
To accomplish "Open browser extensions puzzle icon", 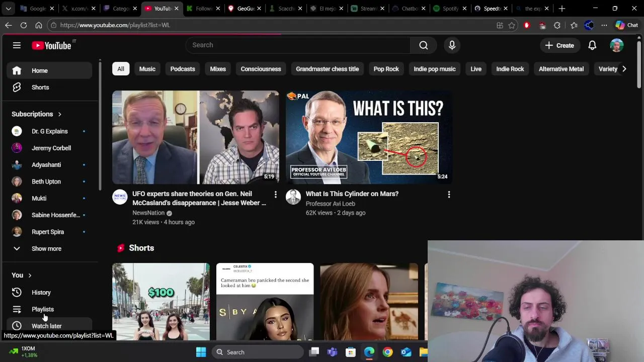I will tap(557, 25).
